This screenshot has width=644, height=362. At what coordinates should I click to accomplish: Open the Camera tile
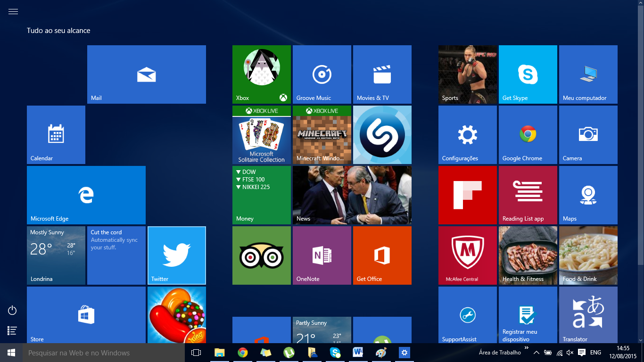click(x=588, y=135)
